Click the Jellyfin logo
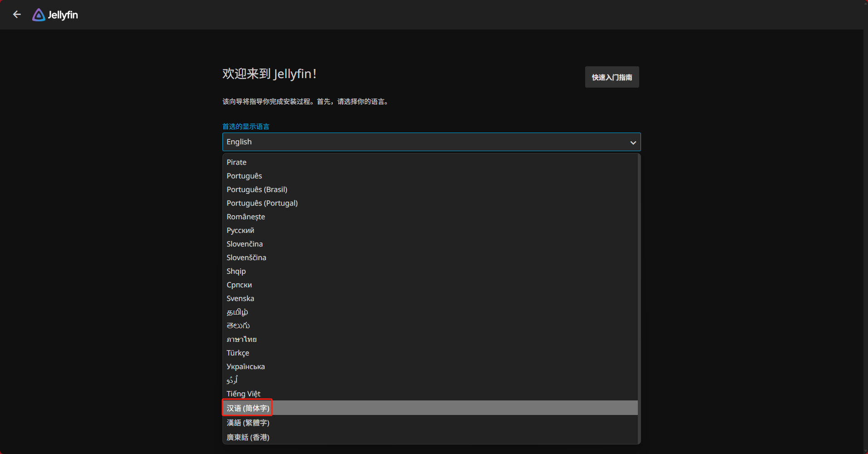Viewport: 868px width, 454px height. click(x=55, y=15)
